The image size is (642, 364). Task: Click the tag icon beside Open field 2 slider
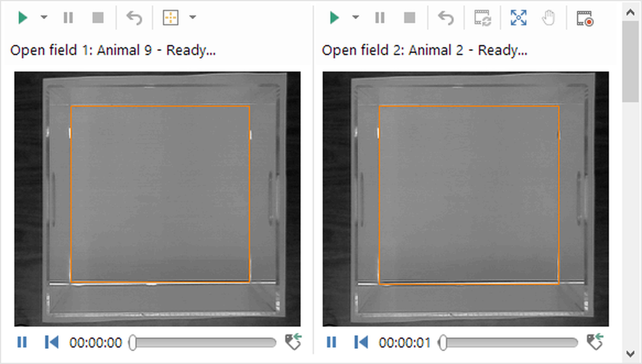[595, 342]
